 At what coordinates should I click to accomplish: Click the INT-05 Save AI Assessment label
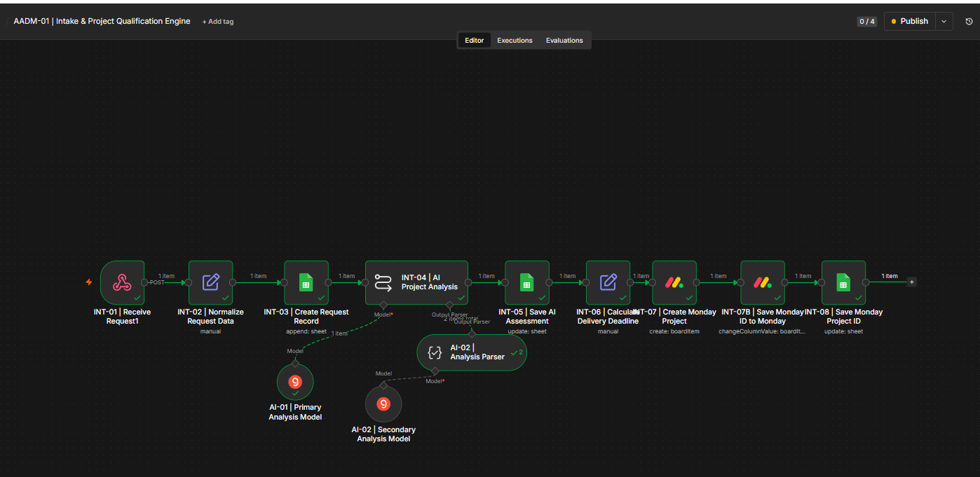(527, 317)
